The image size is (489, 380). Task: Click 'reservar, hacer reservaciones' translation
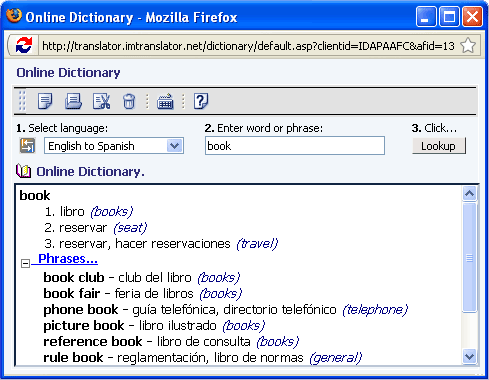click(x=145, y=244)
